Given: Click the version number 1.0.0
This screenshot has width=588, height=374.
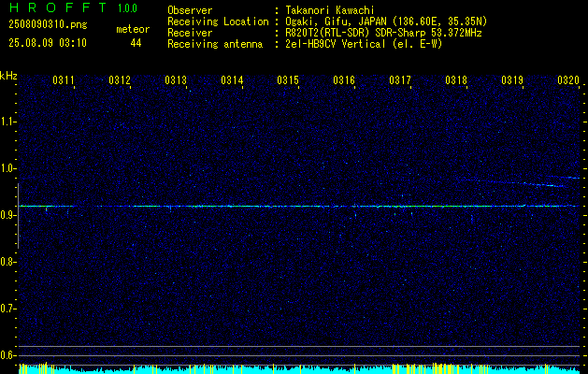Looking at the screenshot, I should tap(127, 7).
